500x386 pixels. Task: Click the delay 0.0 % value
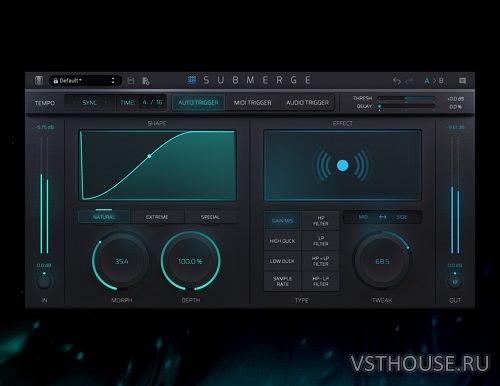(456, 107)
